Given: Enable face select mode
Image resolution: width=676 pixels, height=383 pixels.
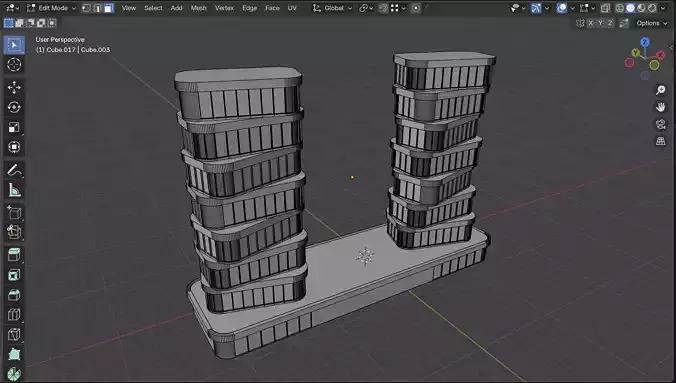Looking at the screenshot, I should coord(109,8).
